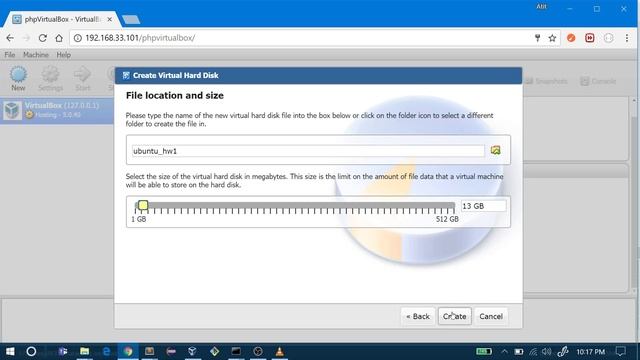This screenshot has height=360, width=640.
Task: Open the Chrome three-dot menu
Action: (627, 38)
